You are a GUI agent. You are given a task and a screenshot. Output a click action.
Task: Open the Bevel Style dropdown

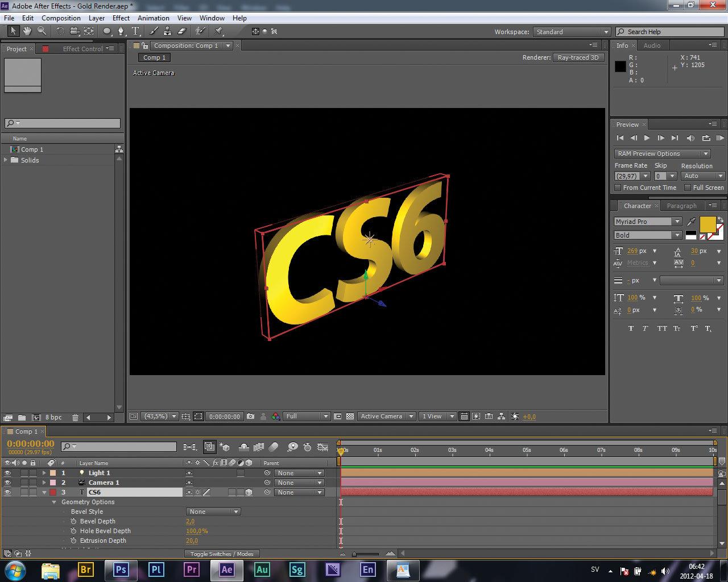click(213, 512)
